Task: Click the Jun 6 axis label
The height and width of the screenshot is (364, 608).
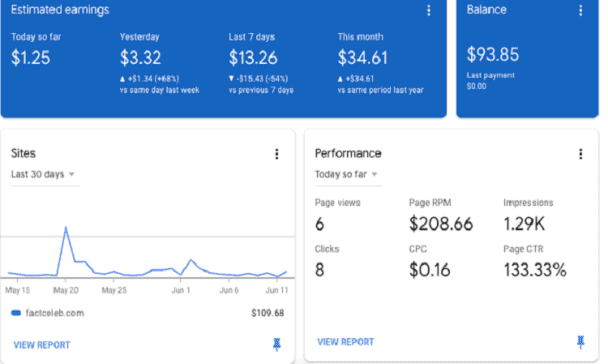Action: click(x=229, y=290)
